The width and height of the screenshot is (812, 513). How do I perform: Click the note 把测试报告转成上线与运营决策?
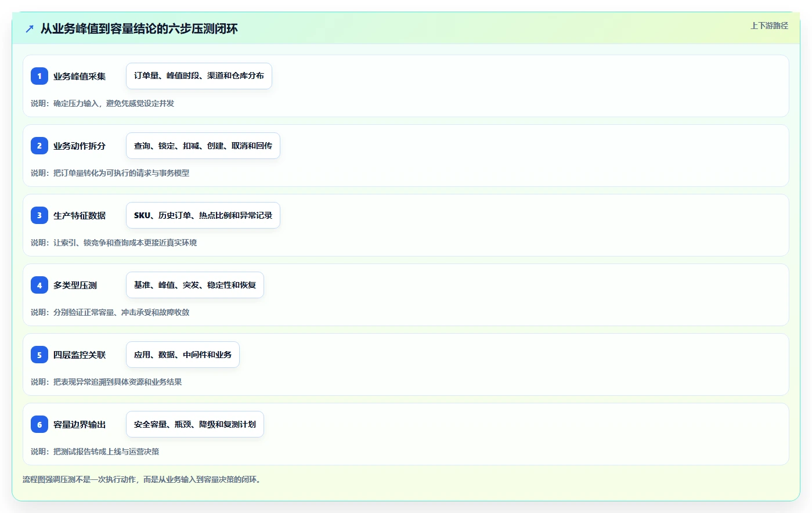point(106,451)
